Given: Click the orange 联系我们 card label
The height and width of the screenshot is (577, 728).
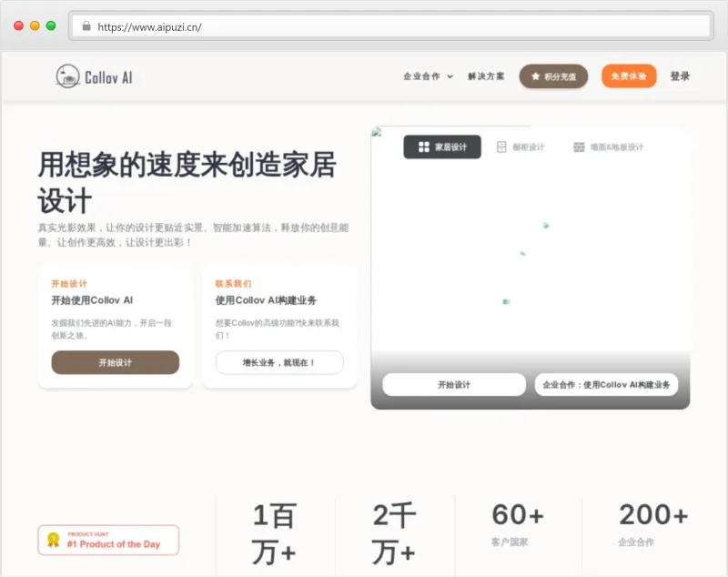Looking at the screenshot, I should [233, 284].
